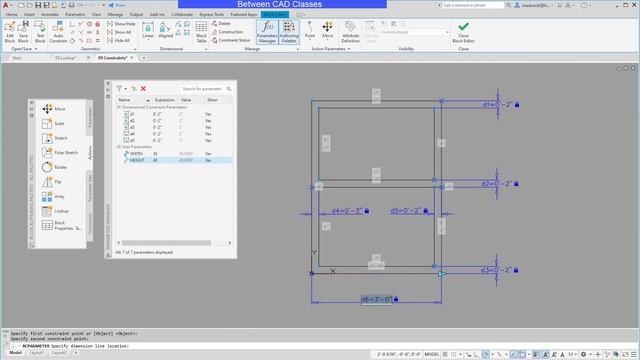Choose Lookup action in Authoring Palette
Viewport: 640px width, 360px height.
coord(55,211)
